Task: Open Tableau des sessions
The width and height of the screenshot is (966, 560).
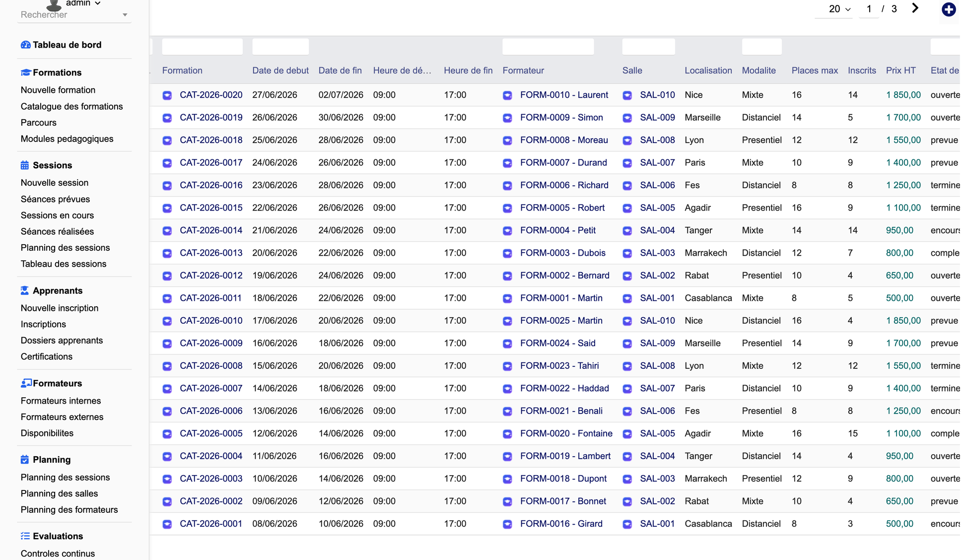Action: (x=64, y=264)
